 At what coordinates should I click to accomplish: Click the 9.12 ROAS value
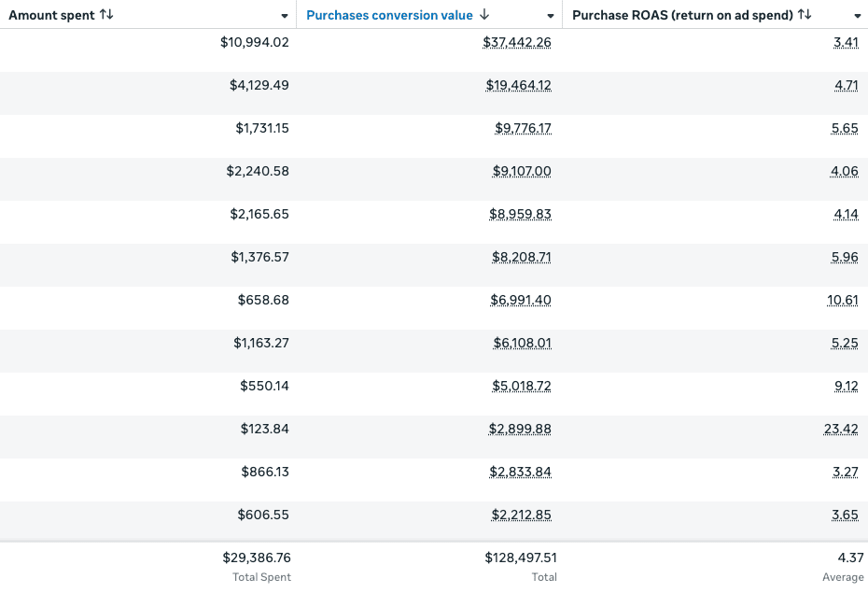coord(846,386)
